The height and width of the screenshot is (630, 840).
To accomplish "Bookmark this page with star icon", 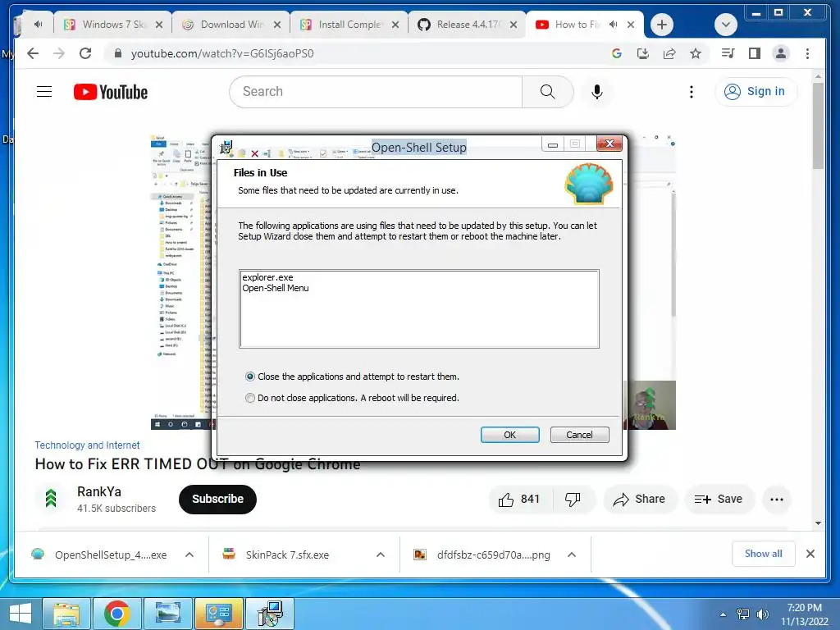I will point(696,53).
